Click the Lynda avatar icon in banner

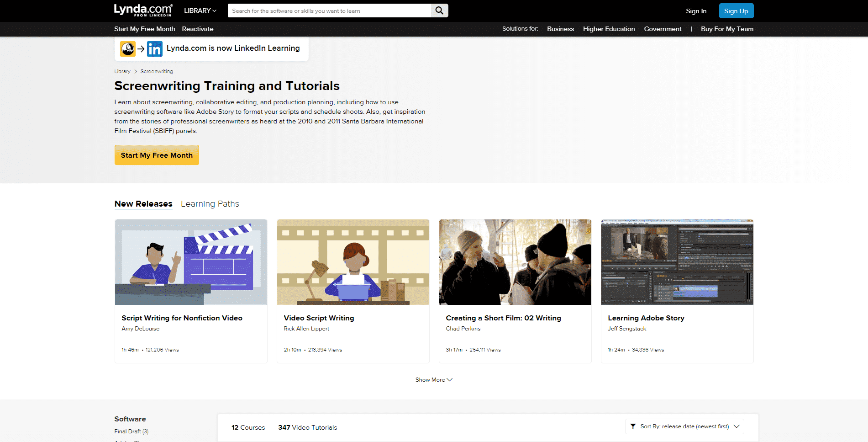click(128, 49)
